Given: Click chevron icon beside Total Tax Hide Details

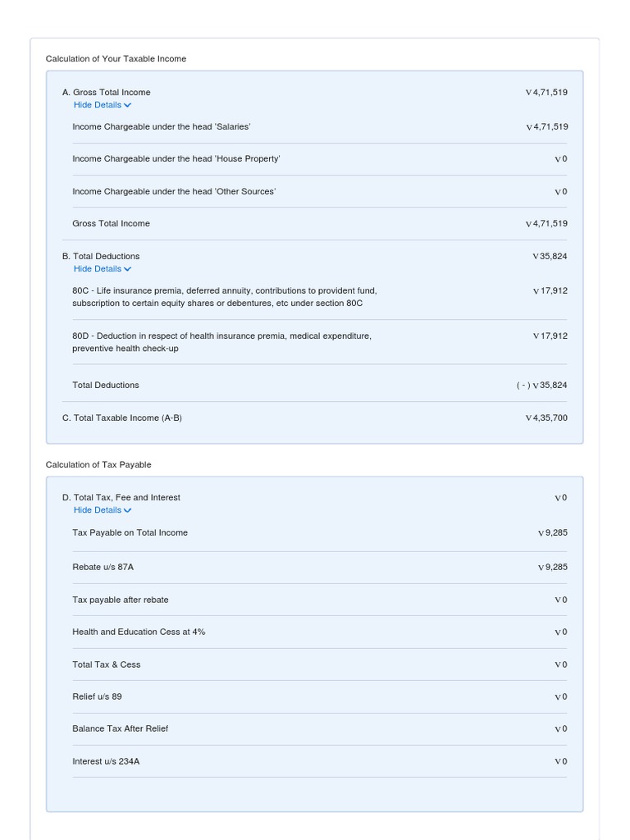Looking at the screenshot, I should pyautogui.click(x=127, y=510).
